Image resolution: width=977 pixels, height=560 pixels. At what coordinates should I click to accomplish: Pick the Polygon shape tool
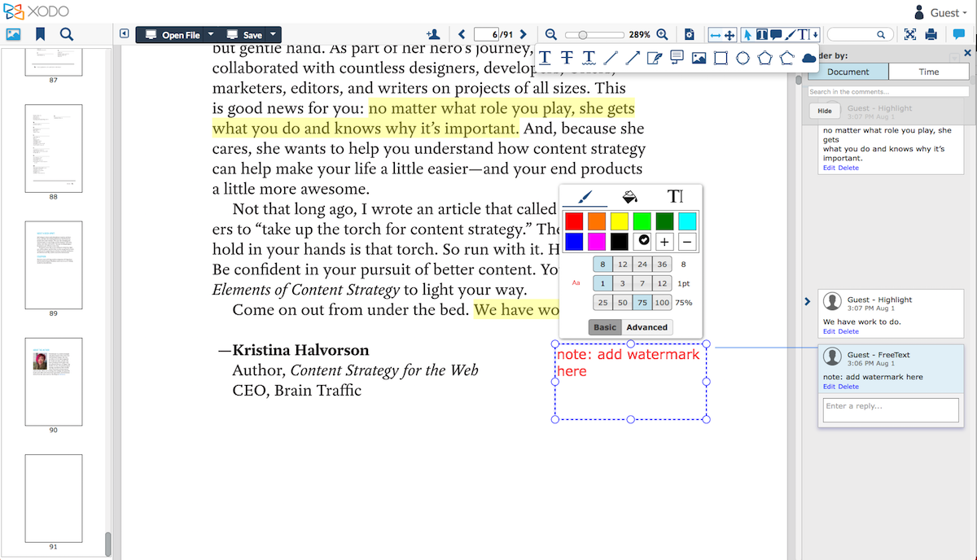765,57
